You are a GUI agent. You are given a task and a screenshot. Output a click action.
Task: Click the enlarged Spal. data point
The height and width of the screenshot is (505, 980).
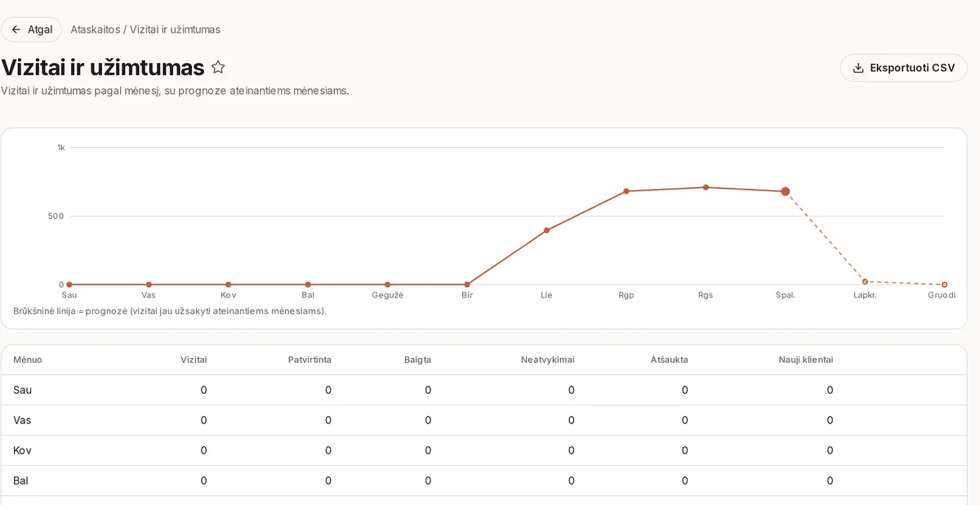[x=786, y=191]
